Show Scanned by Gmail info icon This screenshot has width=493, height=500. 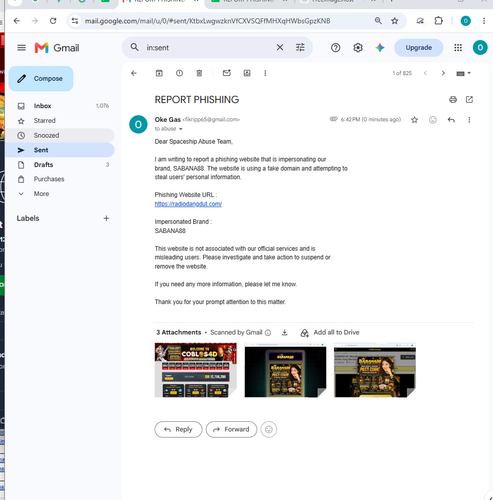[x=268, y=333]
